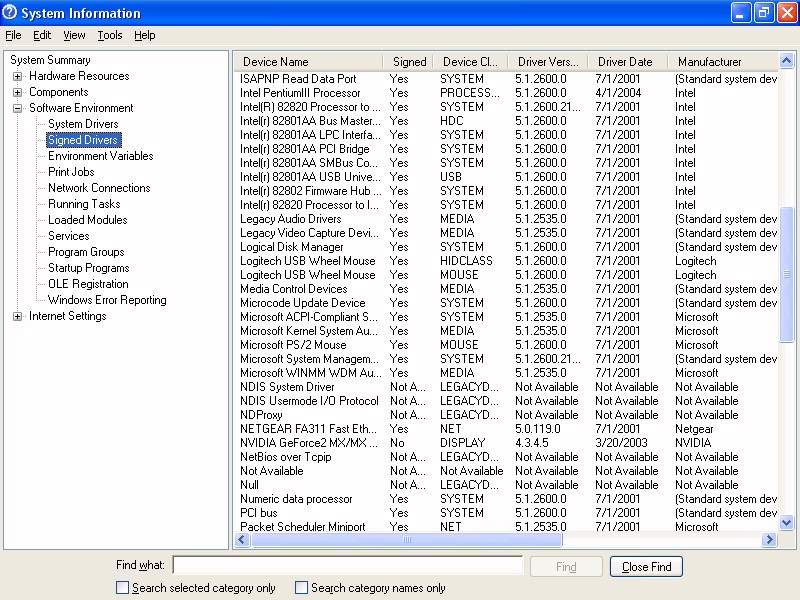
Task: Enable Search selected category only checkbox
Action: point(122,588)
